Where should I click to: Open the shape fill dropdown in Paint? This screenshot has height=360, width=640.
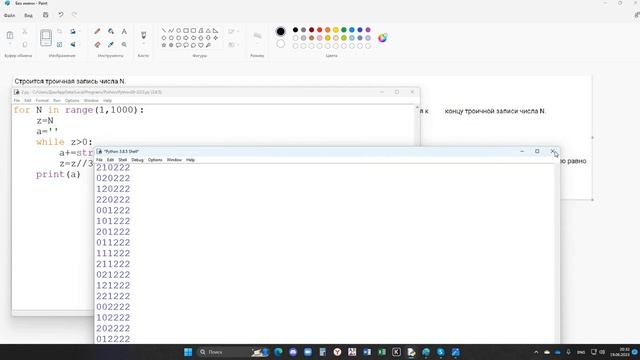233,44
